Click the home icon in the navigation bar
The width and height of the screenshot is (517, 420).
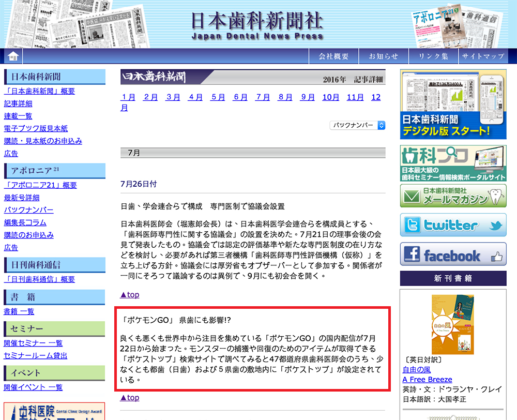pyautogui.click(x=13, y=55)
